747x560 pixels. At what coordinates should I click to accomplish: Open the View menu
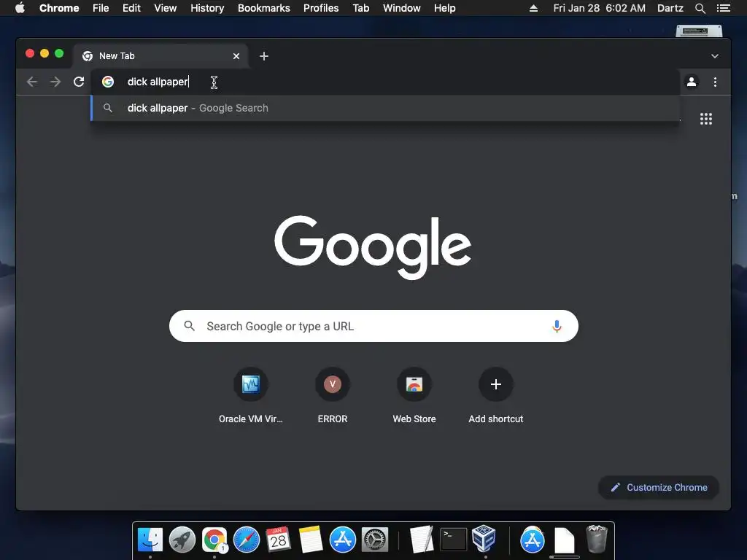pyautogui.click(x=166, y=8)
